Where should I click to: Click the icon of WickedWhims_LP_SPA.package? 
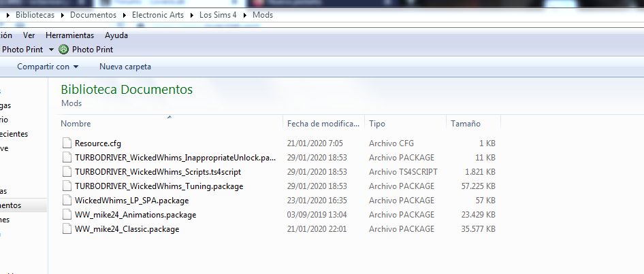click(x=67, y=200)
